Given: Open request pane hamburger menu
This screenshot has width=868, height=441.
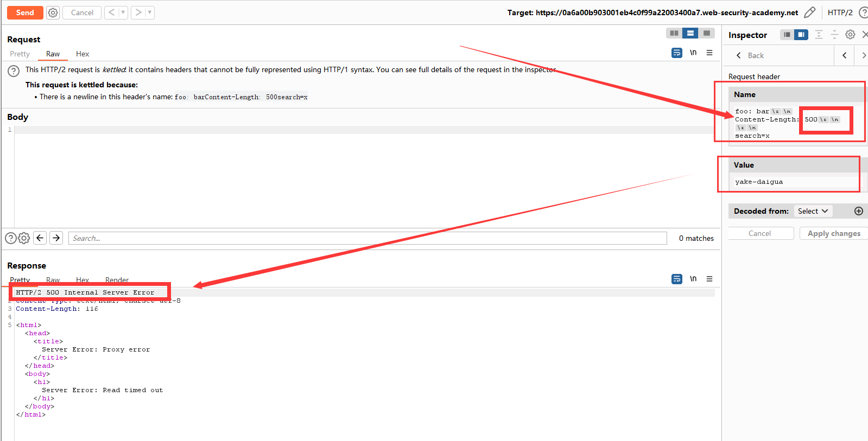Looking at the screenshot, I should tap(709, 53).
